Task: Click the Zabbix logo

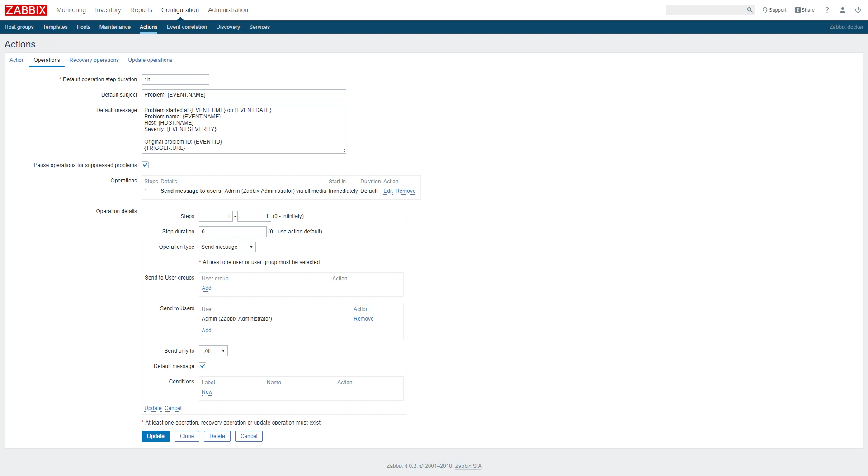Action: point(26,10)
